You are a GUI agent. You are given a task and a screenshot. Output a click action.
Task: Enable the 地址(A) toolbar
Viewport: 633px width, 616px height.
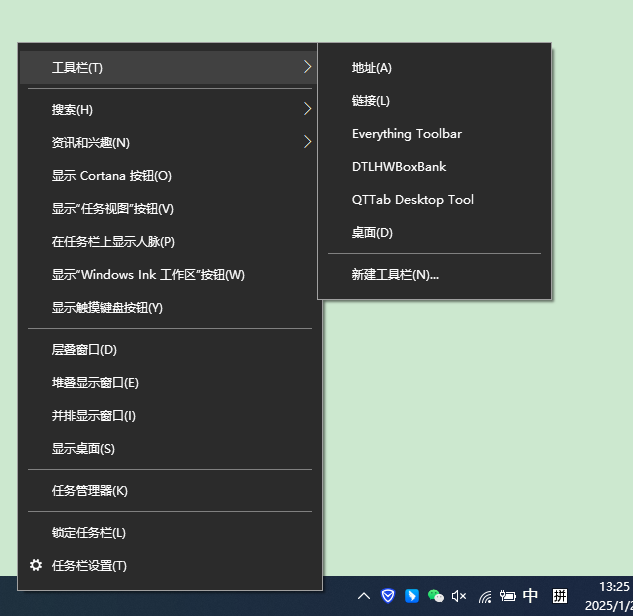[x=434, y=68]
